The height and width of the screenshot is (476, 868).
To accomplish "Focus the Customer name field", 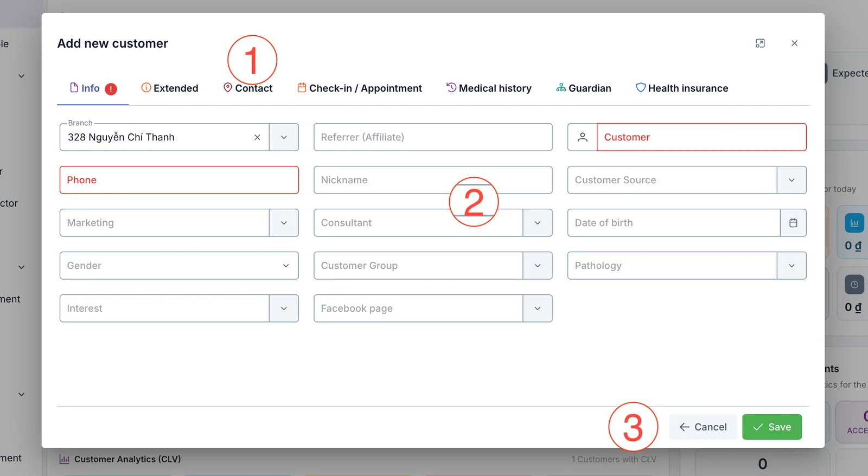I will [701, 137].
